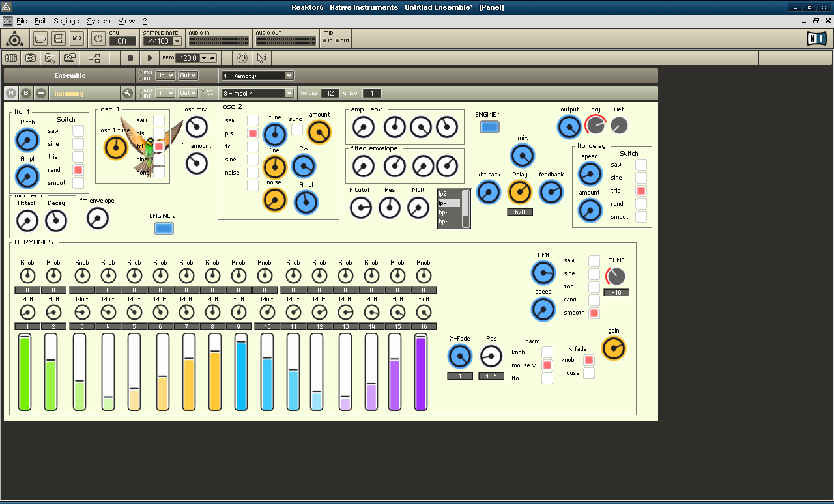
Task: Toggle the tria switch in lfo delay
Action: point(641,191)
